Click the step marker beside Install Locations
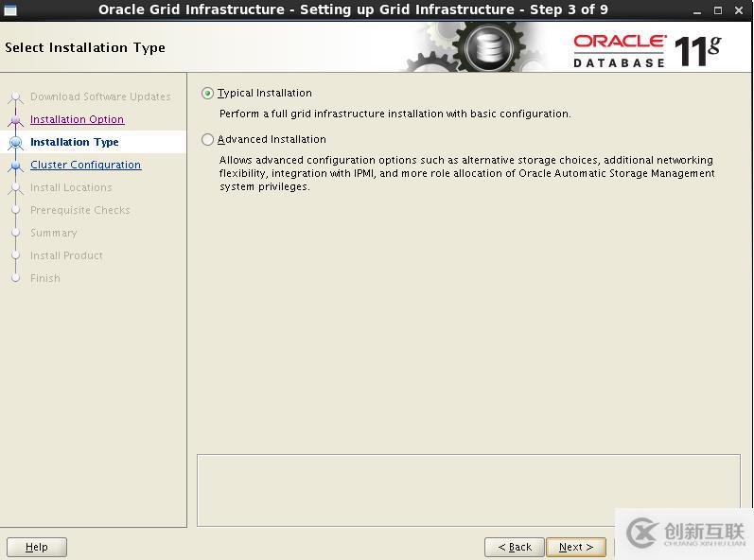The width and height of the screenshot is (754, 560). tap(16, 187)
